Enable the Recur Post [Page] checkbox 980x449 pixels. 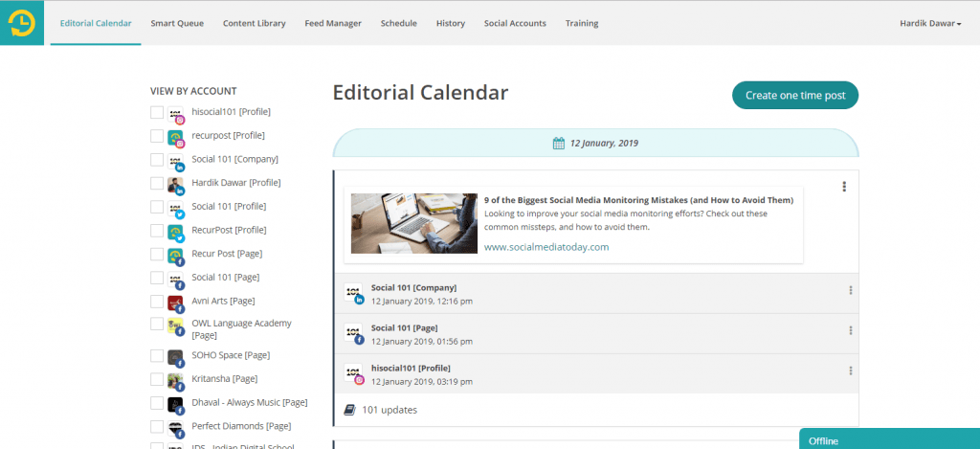157,254
